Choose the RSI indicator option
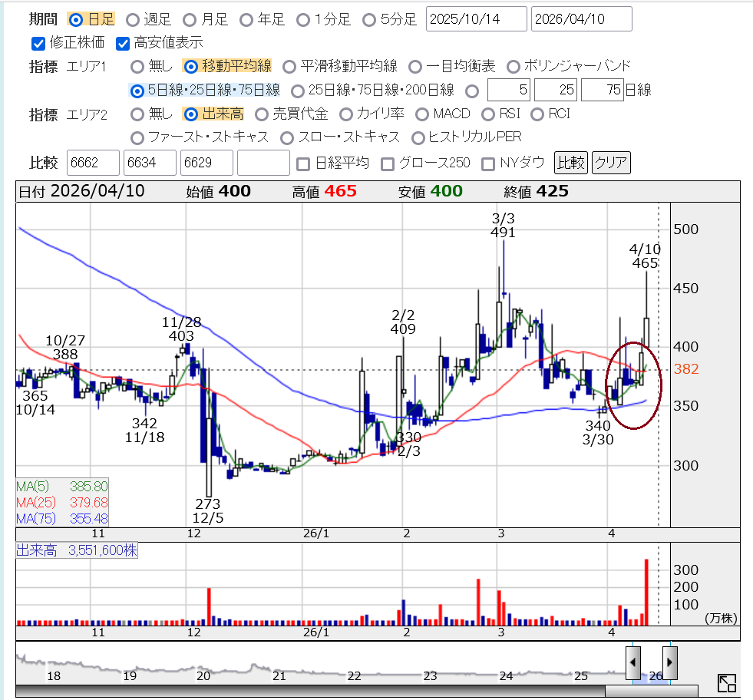The image size is (753, 700). point(487,114)
